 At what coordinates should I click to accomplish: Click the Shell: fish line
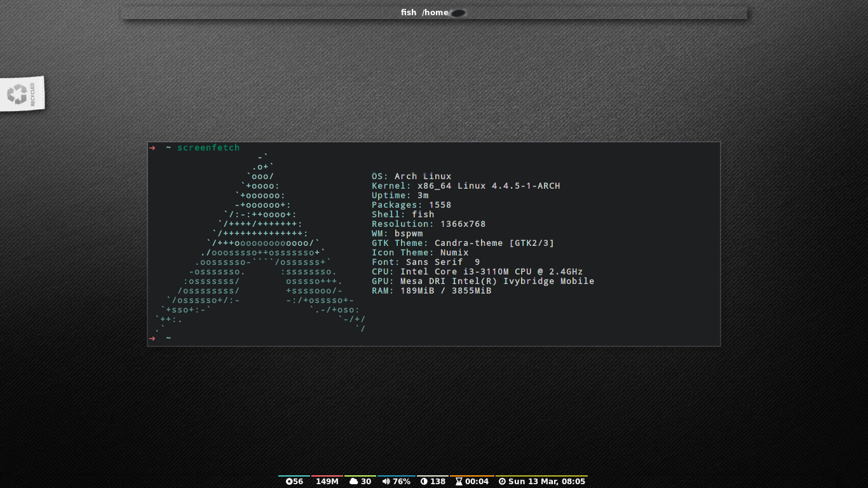tap(403, 214)
